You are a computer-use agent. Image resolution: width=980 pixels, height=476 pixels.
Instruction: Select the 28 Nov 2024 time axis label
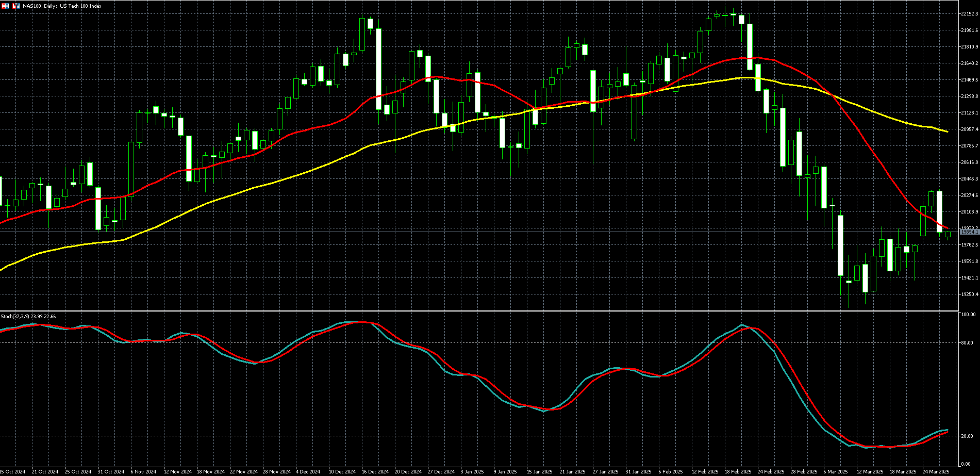click(x=276, y=472)
